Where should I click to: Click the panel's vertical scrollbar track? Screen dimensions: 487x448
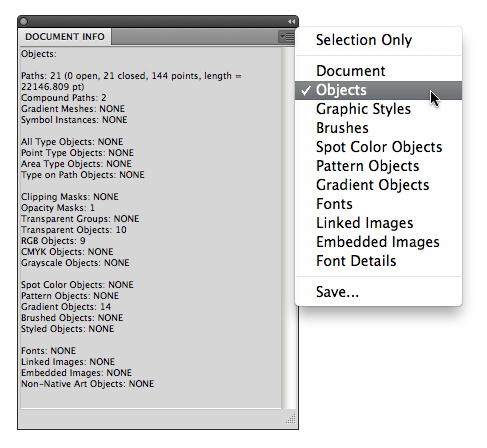tap(288, 228)
